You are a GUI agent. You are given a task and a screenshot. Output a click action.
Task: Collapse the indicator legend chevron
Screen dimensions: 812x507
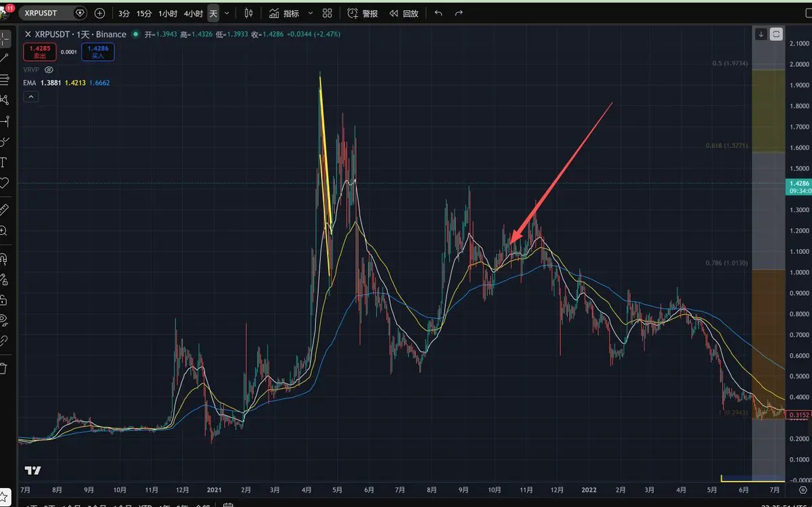(30, 97)
